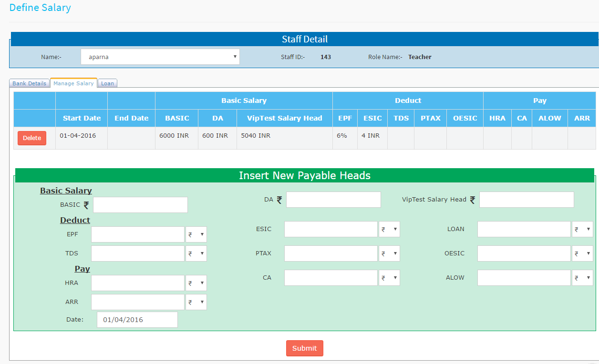Expand the EPF currency type dropdown
599x364 pixels.
coord(196,234)
